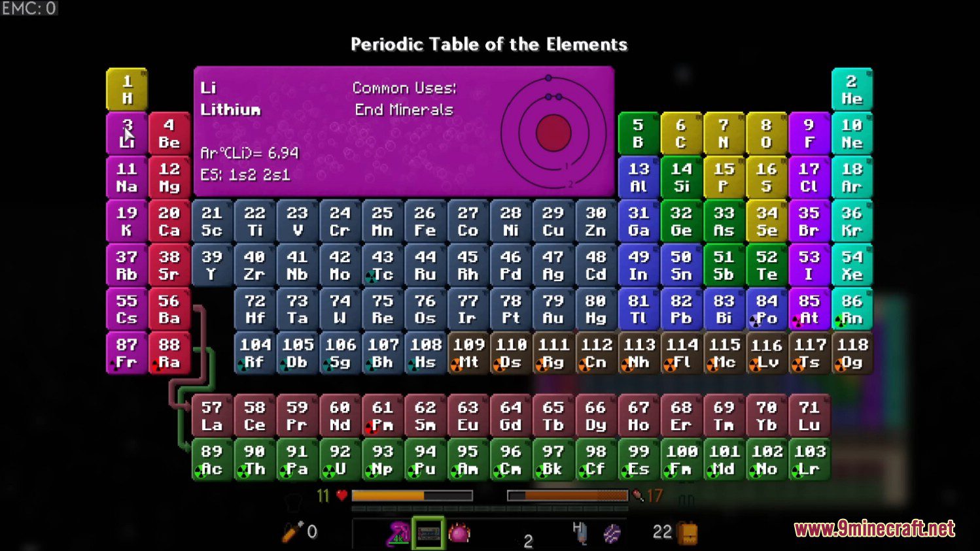Pick the Uranium (92 U) tile
Screen dimensions: 980x551
[x=340, y=459]
